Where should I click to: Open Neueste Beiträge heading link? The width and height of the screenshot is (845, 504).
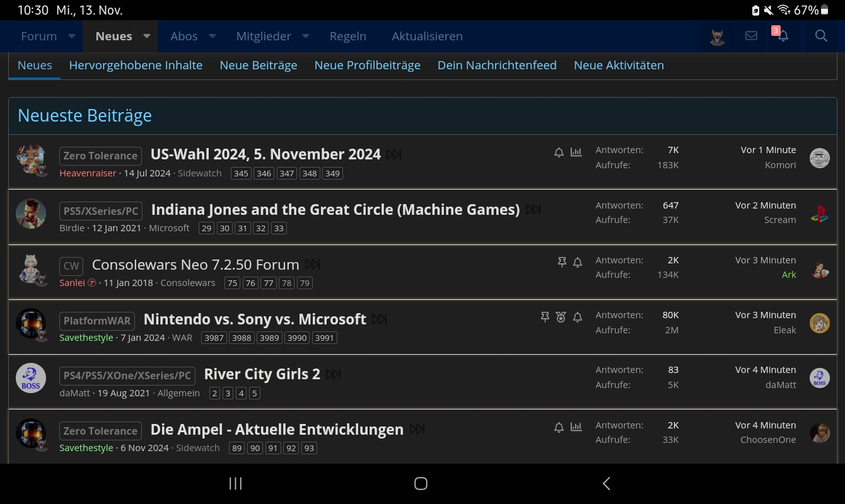tap(84, 116)
